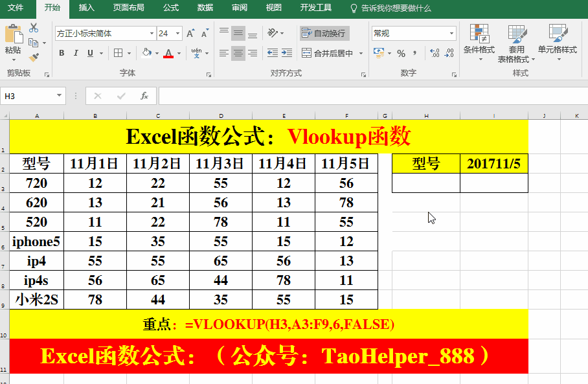Switch to the 插入 tab
The image size is (588, 384).
(x=86, y=8)
